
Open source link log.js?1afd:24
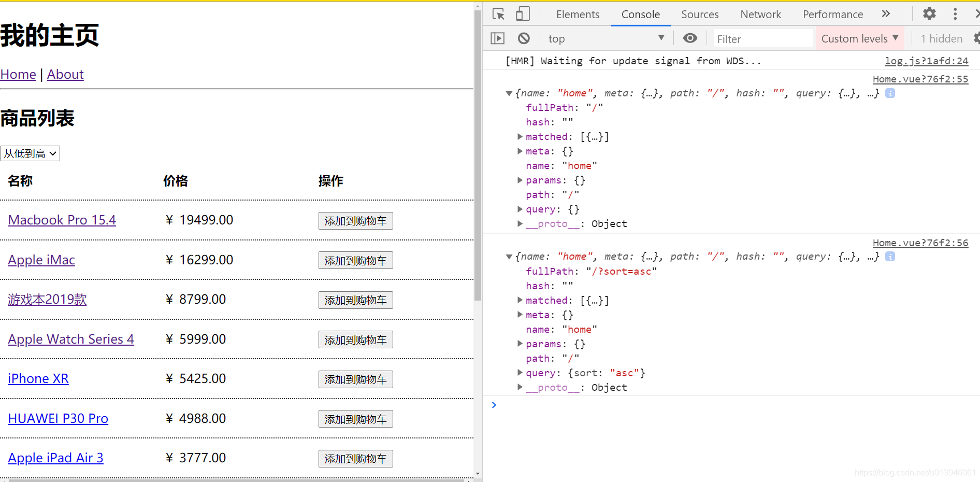point(926,61)
